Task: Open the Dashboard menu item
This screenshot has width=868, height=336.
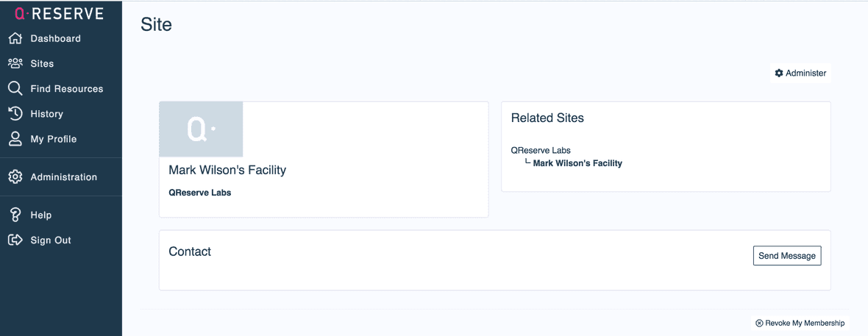Action: coord(55,38)
